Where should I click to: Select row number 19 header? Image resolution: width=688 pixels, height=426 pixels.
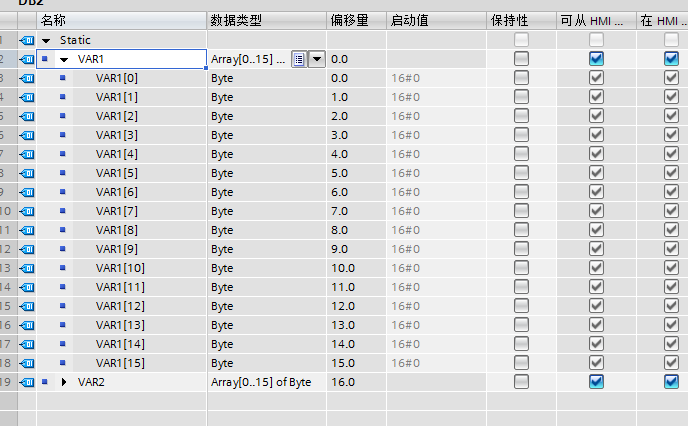[x=8, y=382]
